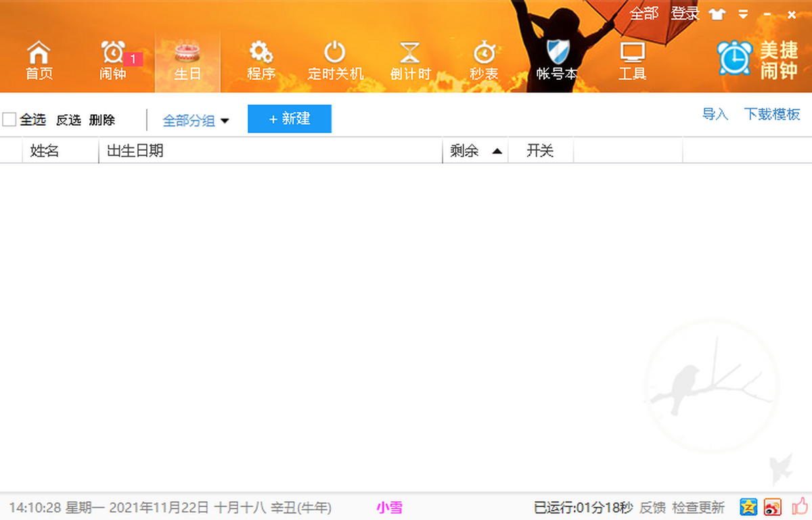Click the skin T-shirt icon

(717, 14)
